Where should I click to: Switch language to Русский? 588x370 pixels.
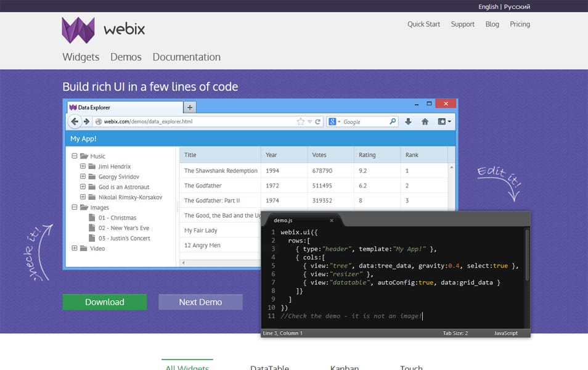[x=517, y=7]
